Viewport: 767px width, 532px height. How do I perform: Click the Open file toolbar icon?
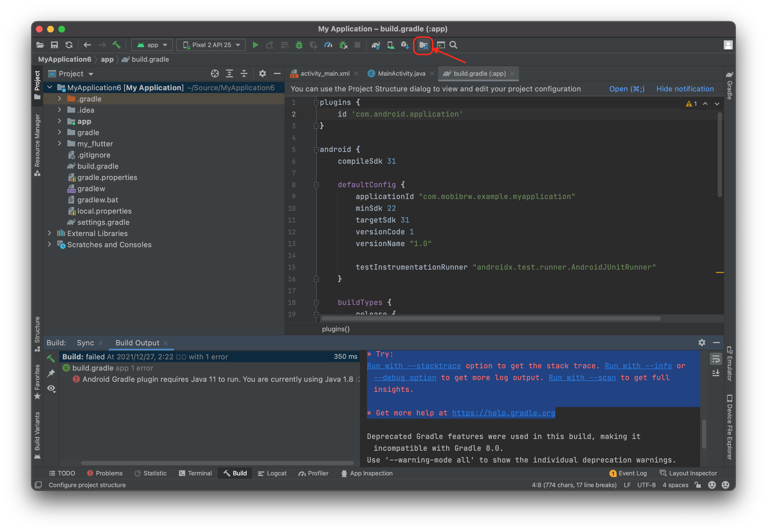40,45
